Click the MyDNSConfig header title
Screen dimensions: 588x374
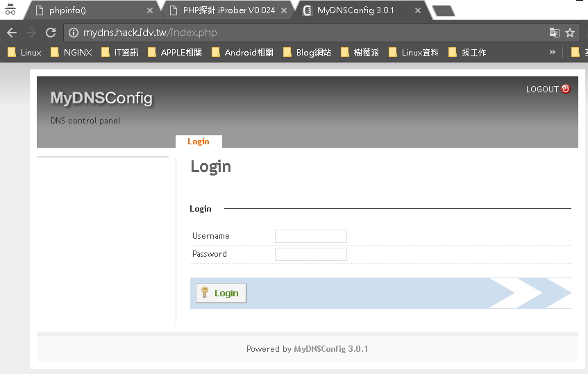click(101, 99)
